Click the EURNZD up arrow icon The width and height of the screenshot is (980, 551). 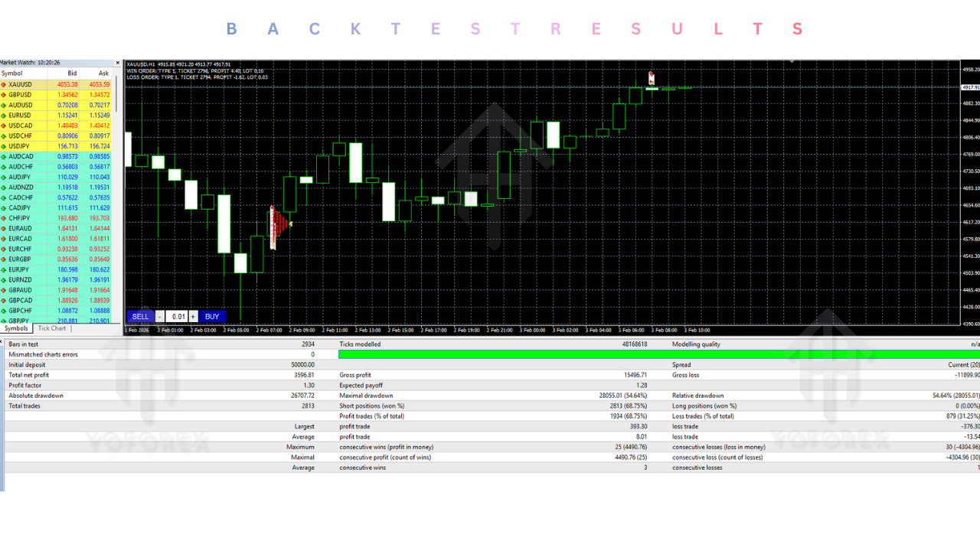[4, 280]
